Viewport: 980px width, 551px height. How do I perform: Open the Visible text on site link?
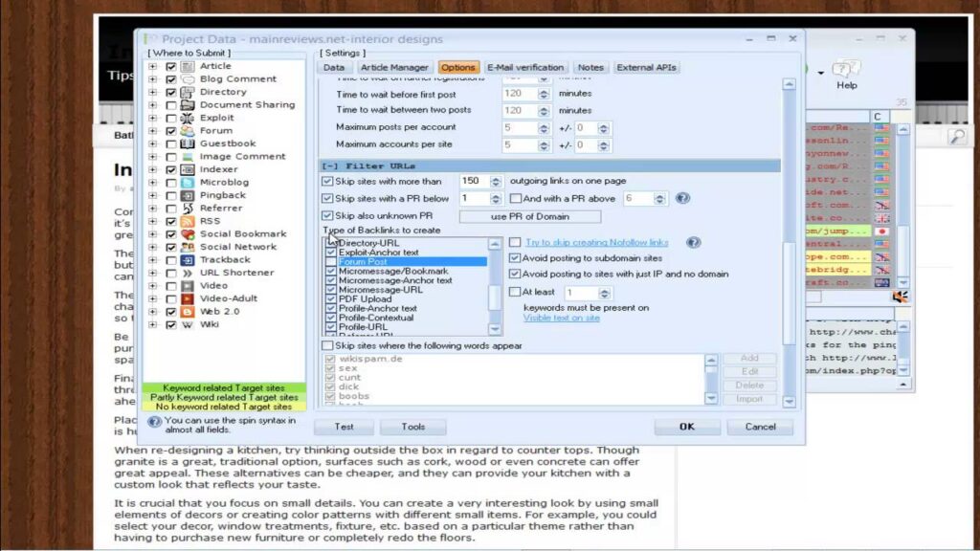(x=561, y=318)
